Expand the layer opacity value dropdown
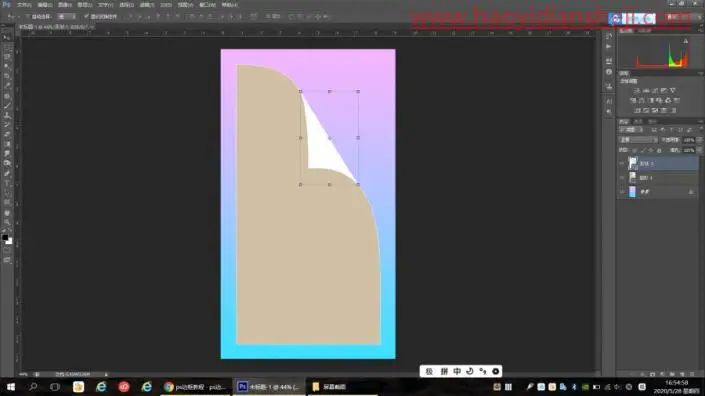Screen dimensions: 705x396 [x=699, y=140]
